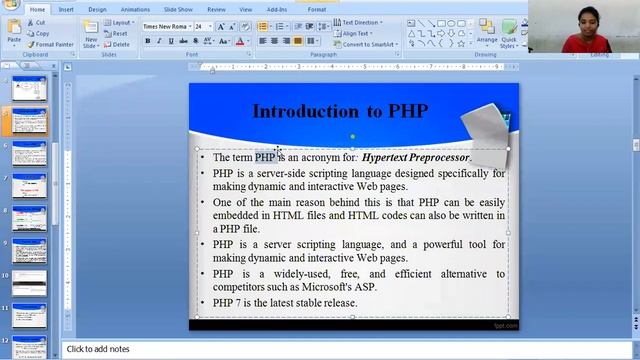
Task: Center the text
Action: coord(274,41)
